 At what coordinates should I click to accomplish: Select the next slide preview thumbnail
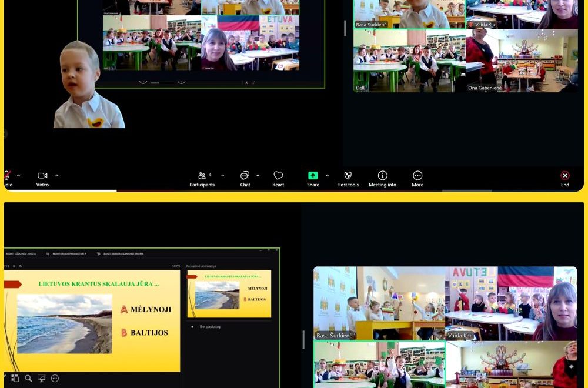click(x=229, y=295)
